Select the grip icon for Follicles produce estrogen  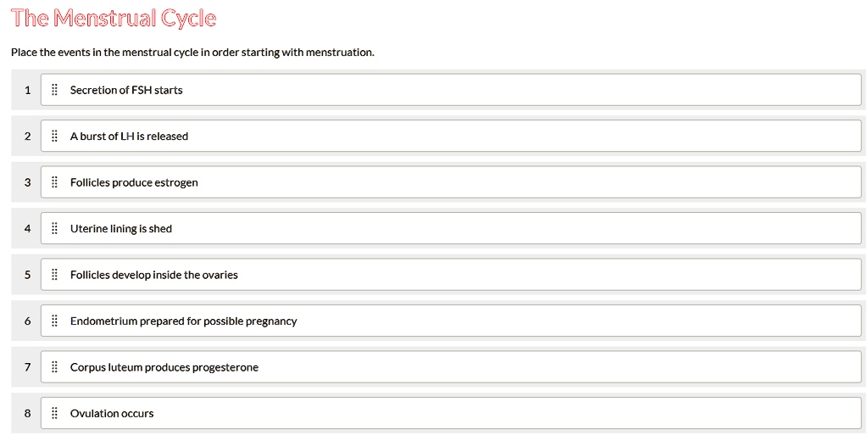click(x=54, y=182)
